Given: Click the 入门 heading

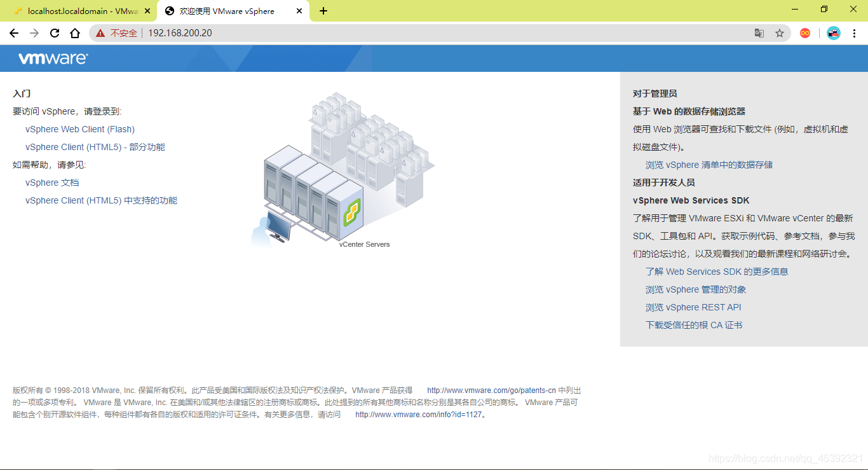Looking at the screenshot, I should (x=22, y=93).
